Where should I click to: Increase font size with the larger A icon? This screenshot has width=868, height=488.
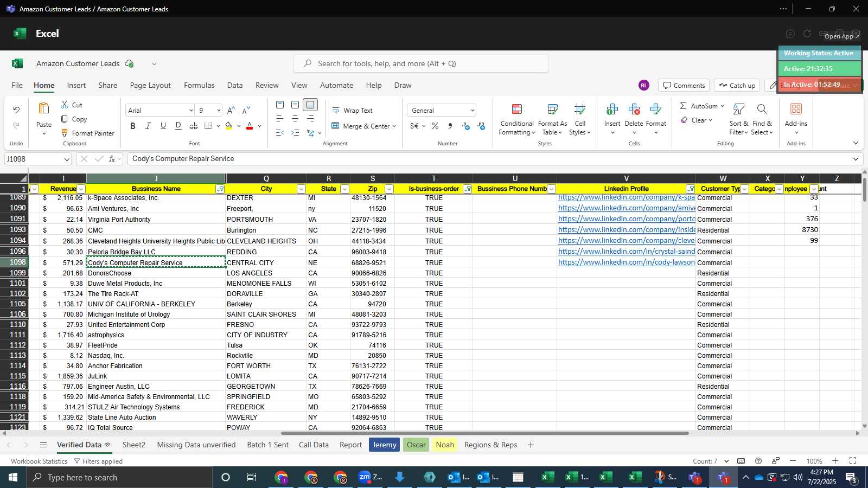231,110
